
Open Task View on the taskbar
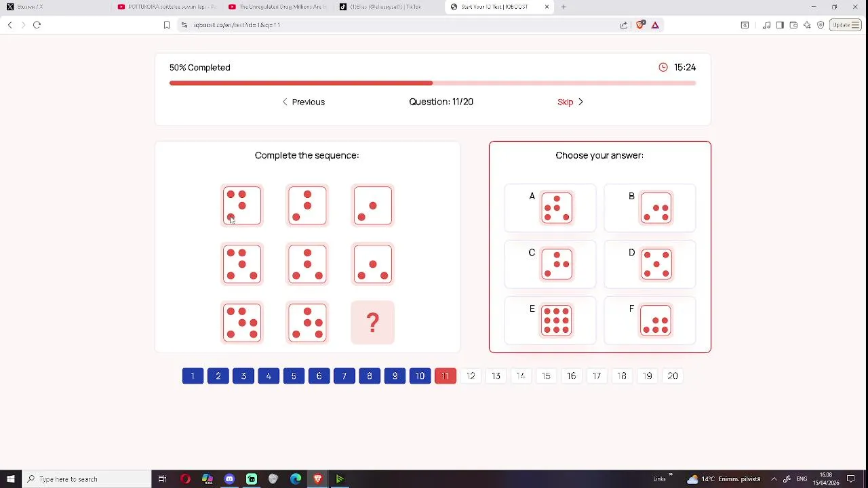pyautogui.click(x=162, y=479)
